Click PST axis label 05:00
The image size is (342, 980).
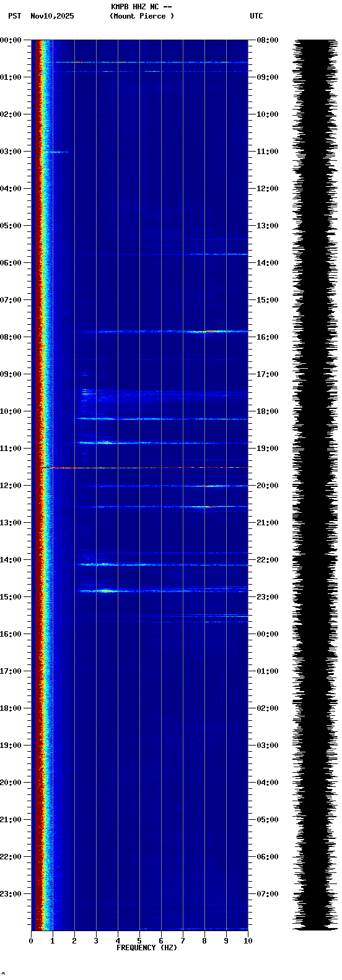[x=11, y=226]
